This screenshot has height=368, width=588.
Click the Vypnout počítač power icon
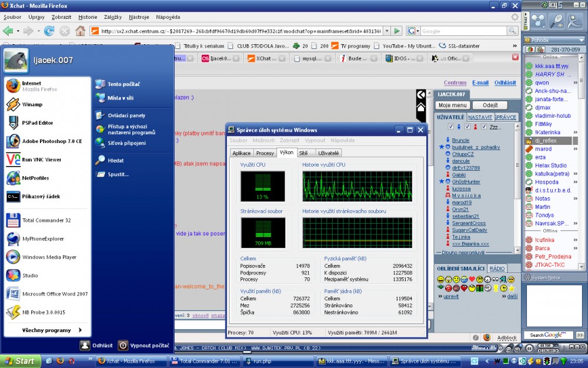123,346
